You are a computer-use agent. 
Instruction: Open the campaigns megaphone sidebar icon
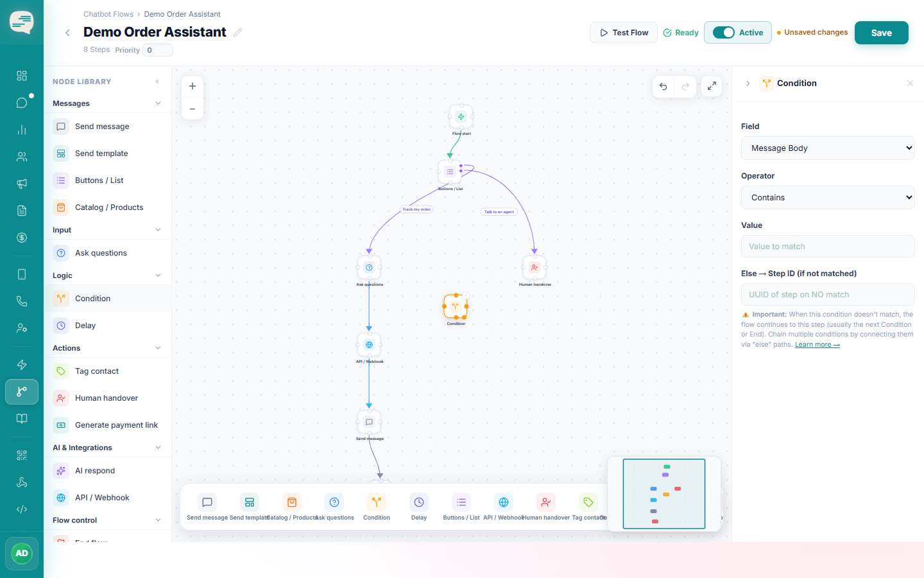click(x=22, y=184)
